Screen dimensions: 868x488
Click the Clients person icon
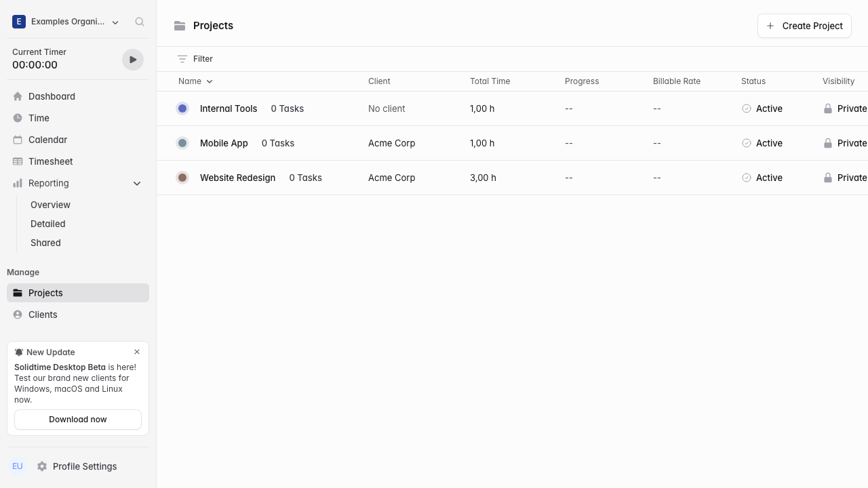[18, 314]
